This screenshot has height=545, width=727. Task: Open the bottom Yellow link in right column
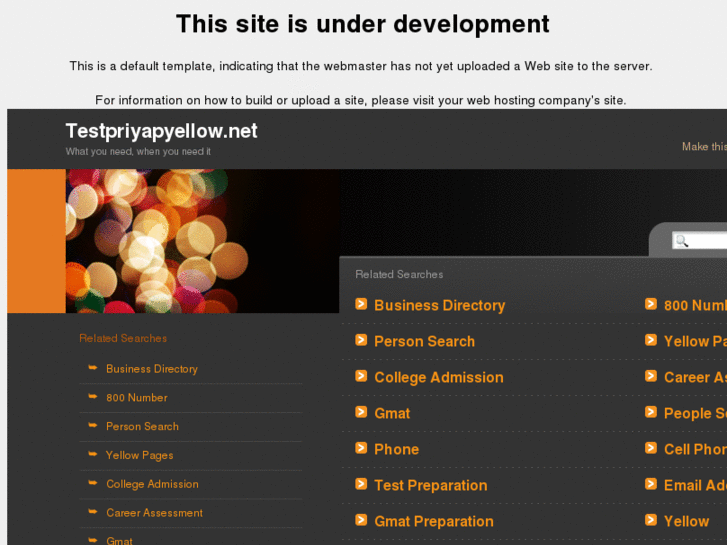(686, 521)
